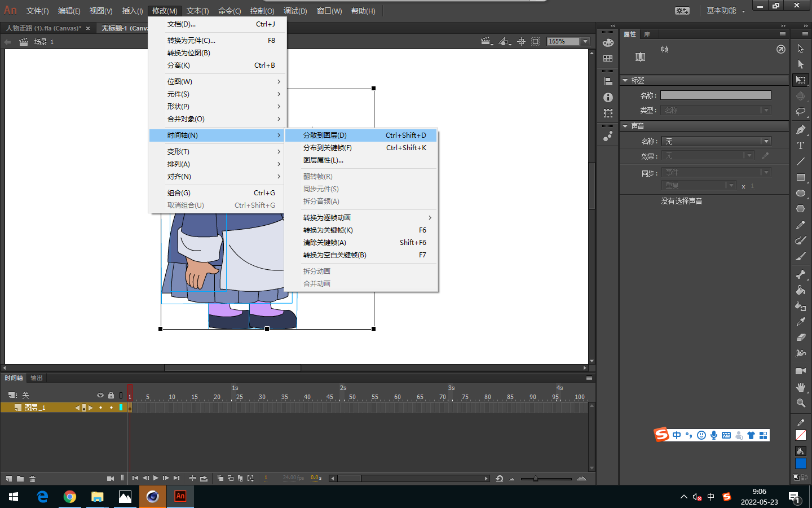Screen dimensions: 812x508
Task: Delete layer using the trash icon
Action: click(33, 479)
